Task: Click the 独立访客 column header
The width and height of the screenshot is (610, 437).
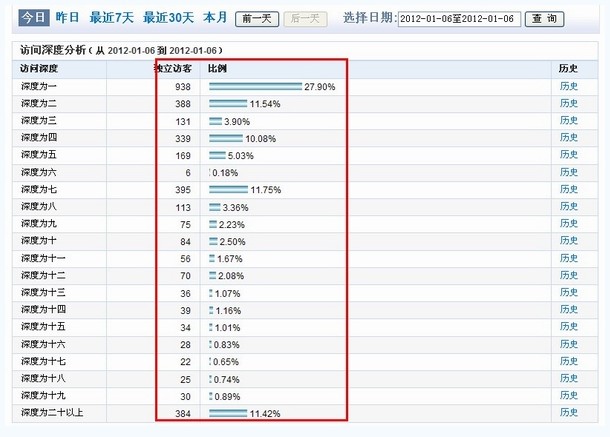Action: pyautogui.click(x=171, y=69)
